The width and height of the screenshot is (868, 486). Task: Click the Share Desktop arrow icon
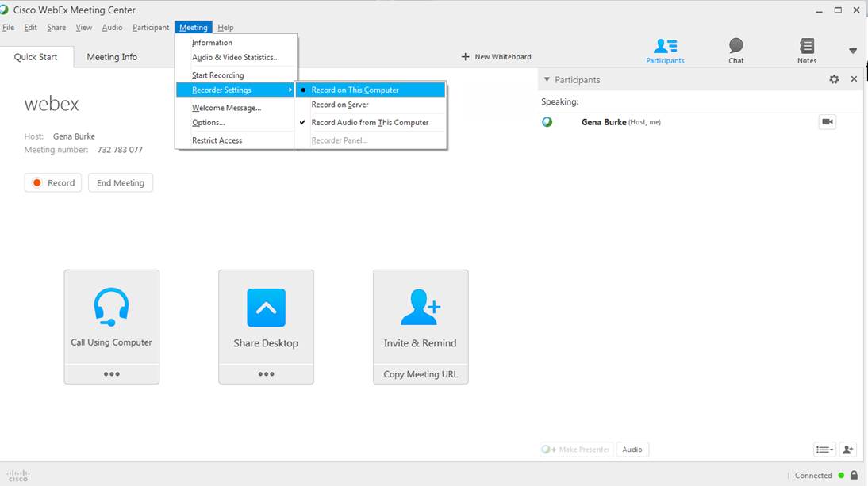click(x=266, y=308)
